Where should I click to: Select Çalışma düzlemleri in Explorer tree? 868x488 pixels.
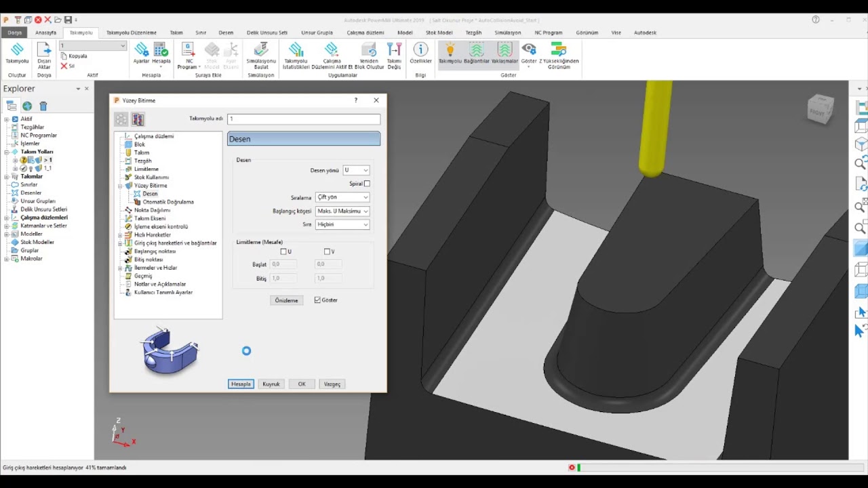click(x=44, y=218)
